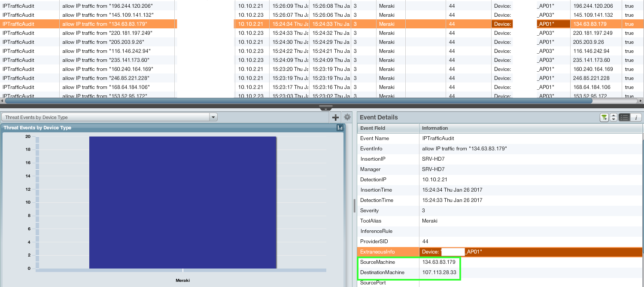
Task: Click the Meraki bar in the chart
Action: (183, 202)
